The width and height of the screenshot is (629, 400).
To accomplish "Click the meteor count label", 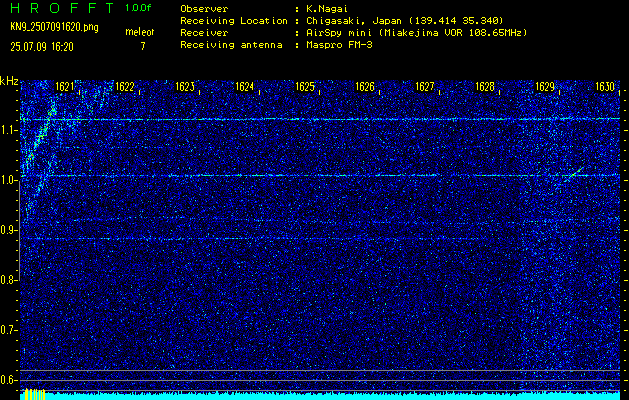I will point(140,32).
